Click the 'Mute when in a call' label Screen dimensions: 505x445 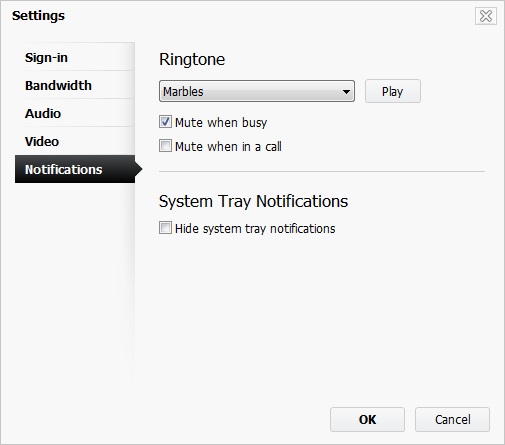228,147
